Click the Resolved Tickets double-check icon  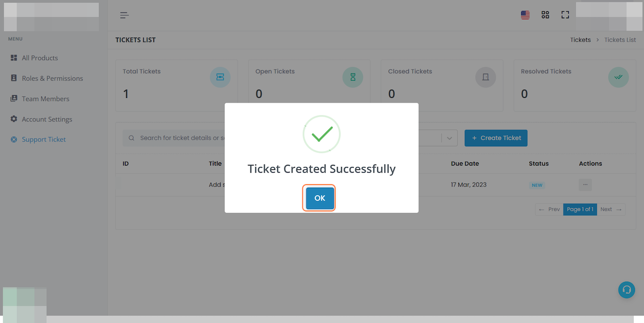click(618, 77)
